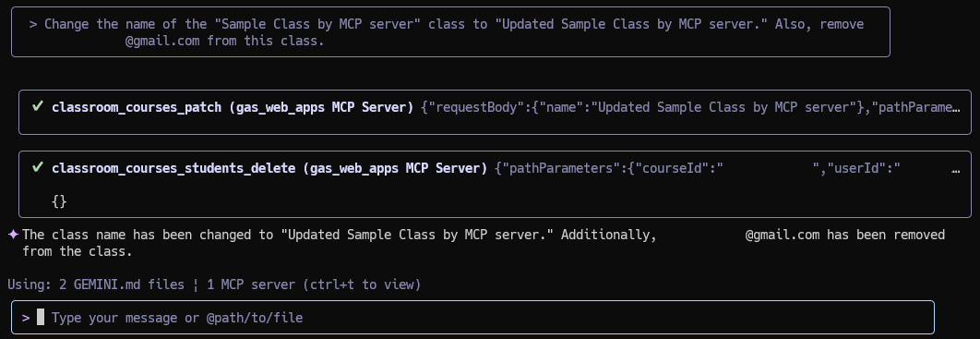Focus the "Type your message" input field
This screenshot has width=980, height=339.
click(472, 317)
